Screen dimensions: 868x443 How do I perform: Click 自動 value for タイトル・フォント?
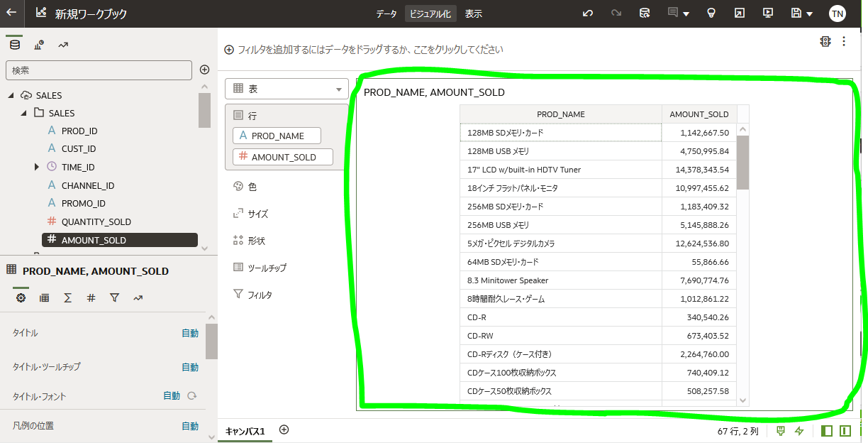click(x=172, y=396)
